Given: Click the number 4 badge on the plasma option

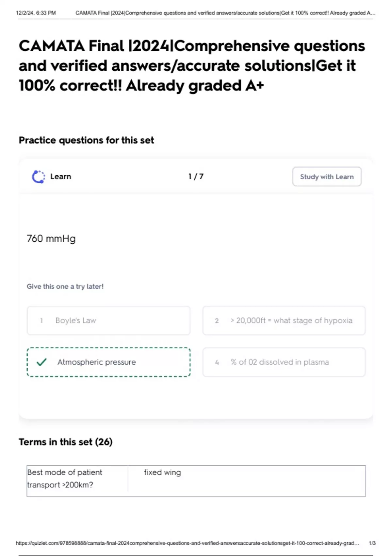Looking at the screenshot, I should click(217, 362).
